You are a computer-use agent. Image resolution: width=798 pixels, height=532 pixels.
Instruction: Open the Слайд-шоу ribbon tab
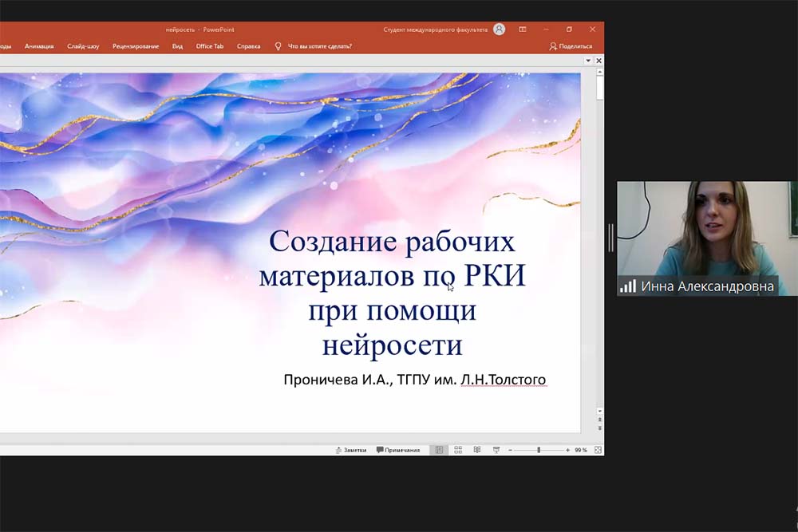[83, 46]
